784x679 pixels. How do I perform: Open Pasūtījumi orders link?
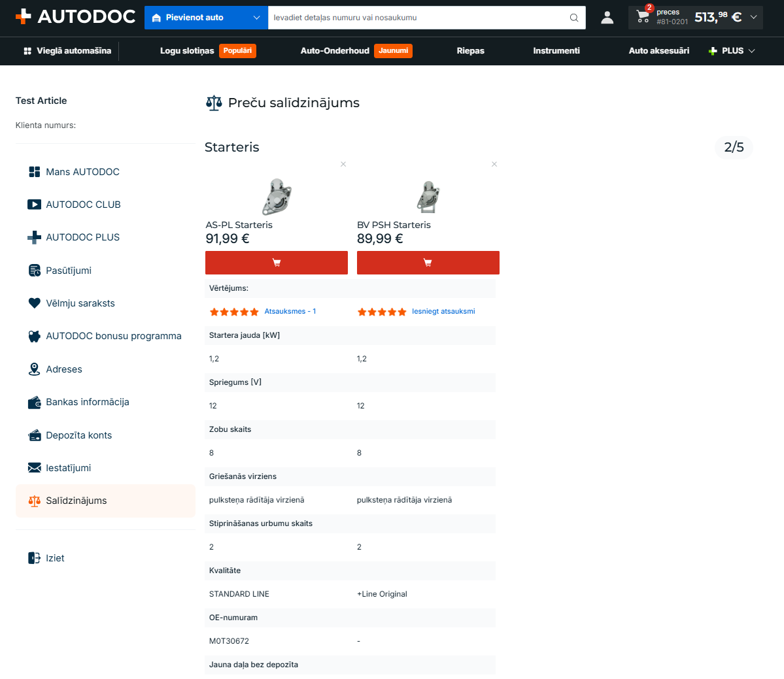pyautogui.click(x=69, y=271)
